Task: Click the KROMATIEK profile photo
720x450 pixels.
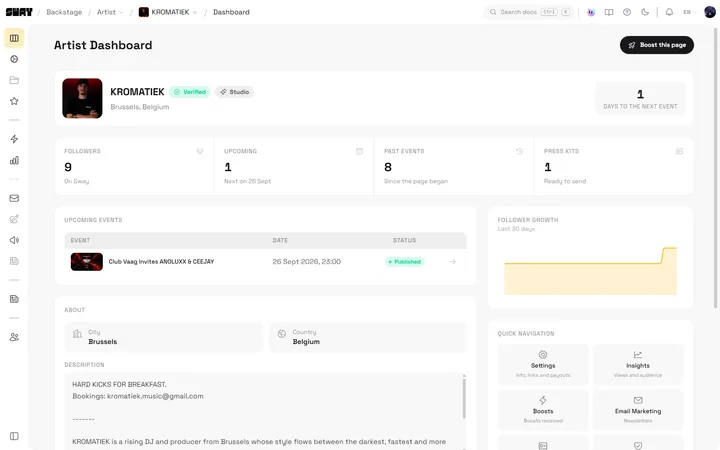Action: click(x=82, y=98)
